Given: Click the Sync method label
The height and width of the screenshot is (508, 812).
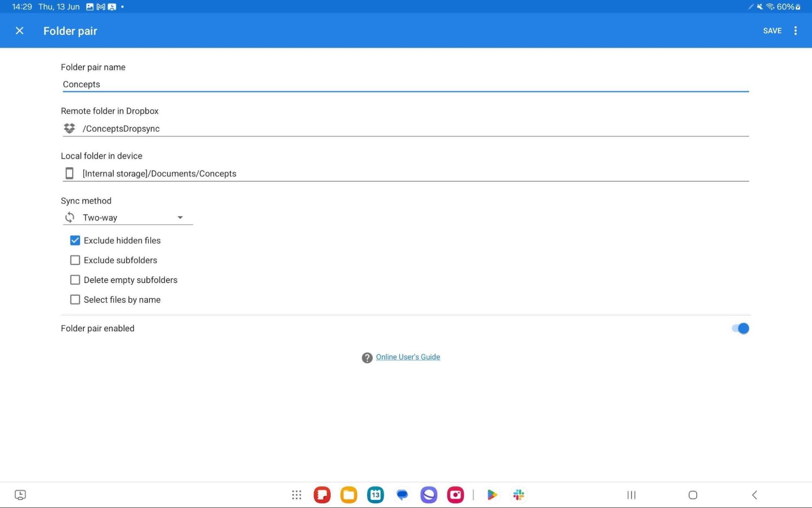Looking at the screenshot, I should [86, 201].
